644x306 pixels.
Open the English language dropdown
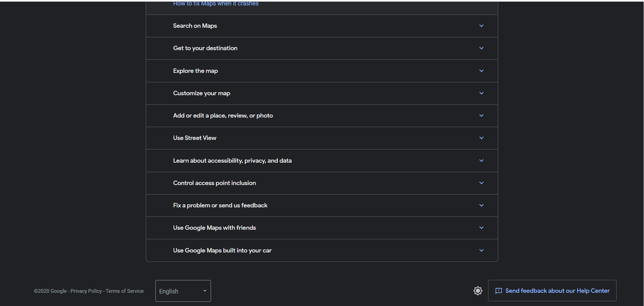point(183,291)
